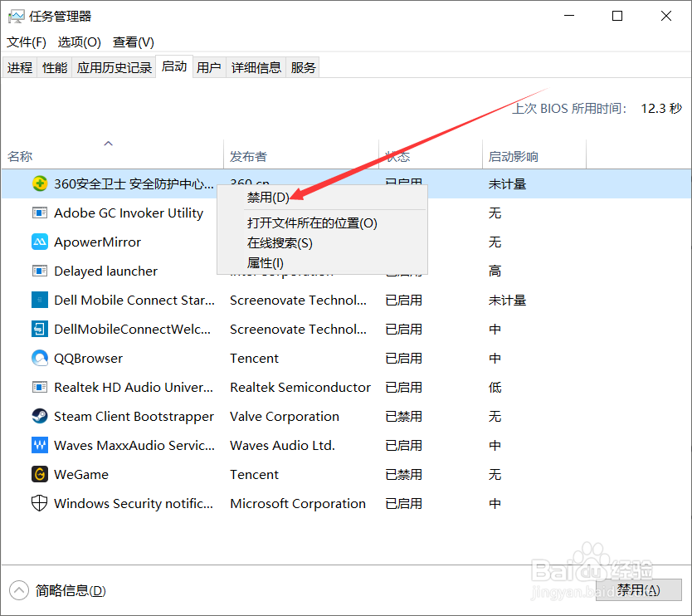Choose 在线搜索(S) in context menu

(280, 243)
